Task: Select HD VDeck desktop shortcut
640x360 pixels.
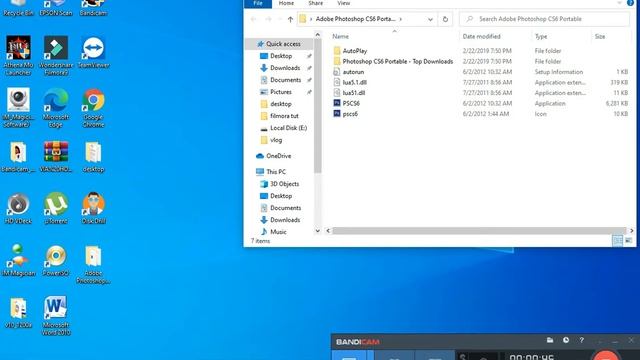Action: point(18,208)
